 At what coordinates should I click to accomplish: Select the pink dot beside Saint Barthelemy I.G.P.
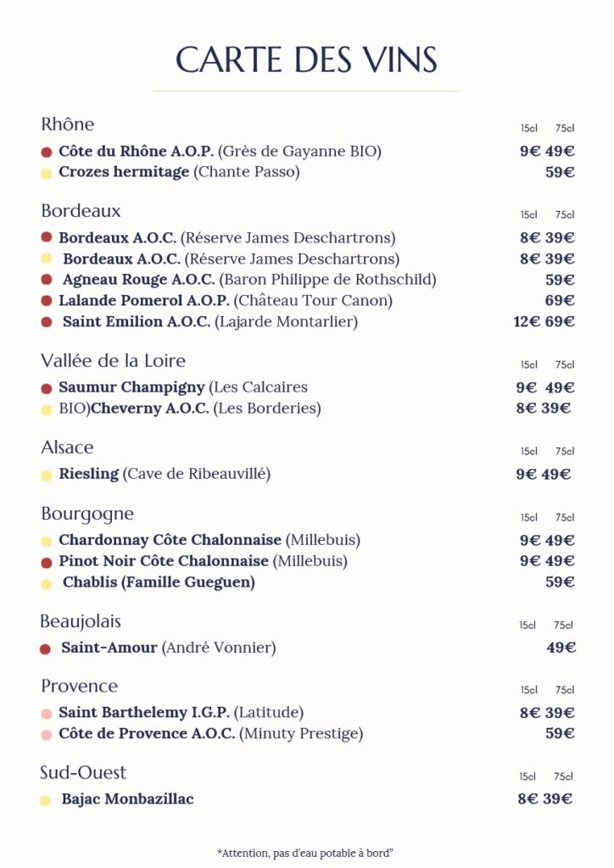[x=47, y=714]
